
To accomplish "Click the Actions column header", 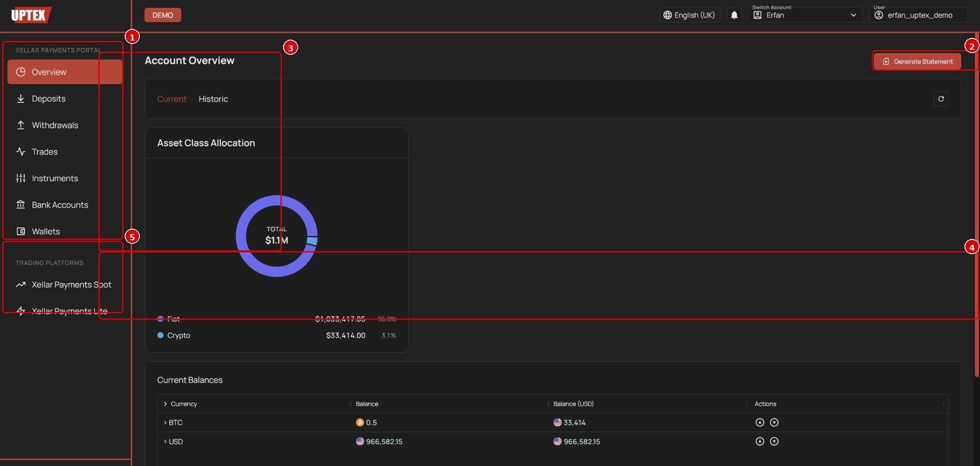I will 765,404.
